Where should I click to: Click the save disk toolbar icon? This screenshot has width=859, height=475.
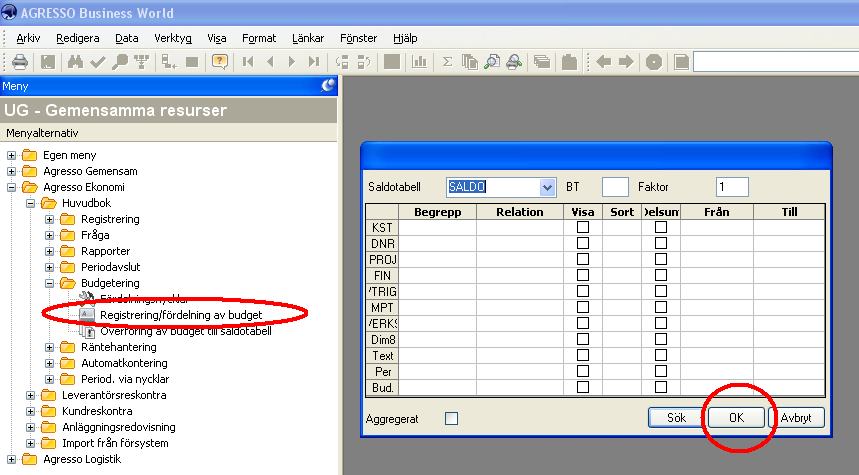48,62
